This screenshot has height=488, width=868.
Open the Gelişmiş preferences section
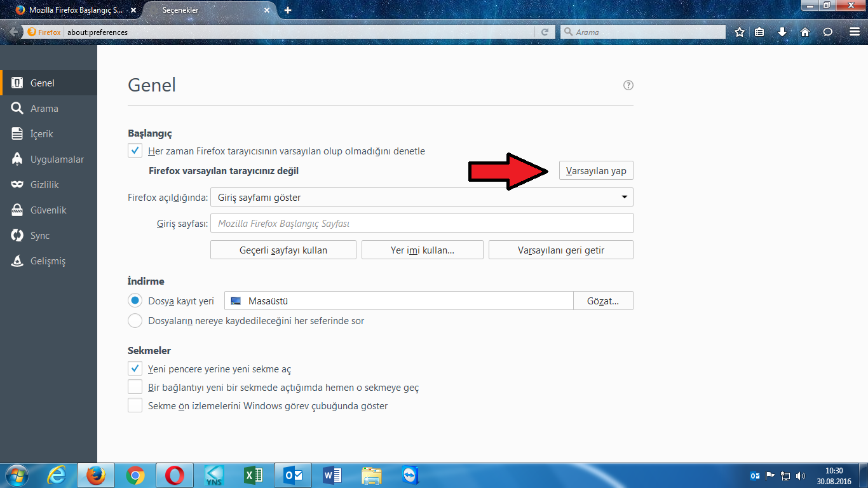pyautogui.click(x=48, y=261)
